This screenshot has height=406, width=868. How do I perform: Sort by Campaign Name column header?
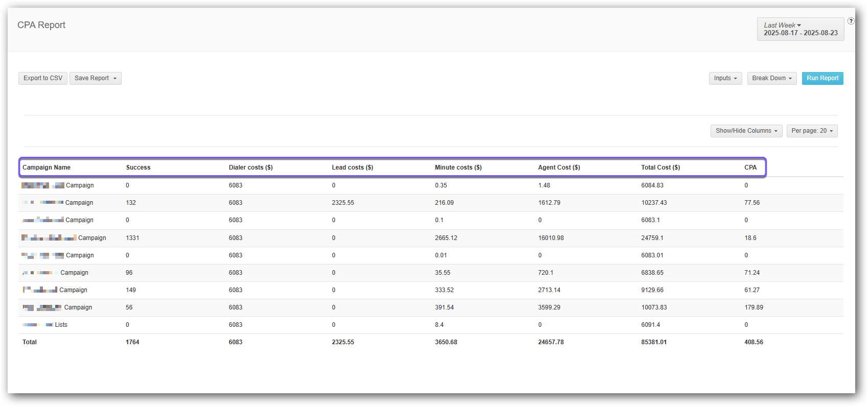click(47, 168)
